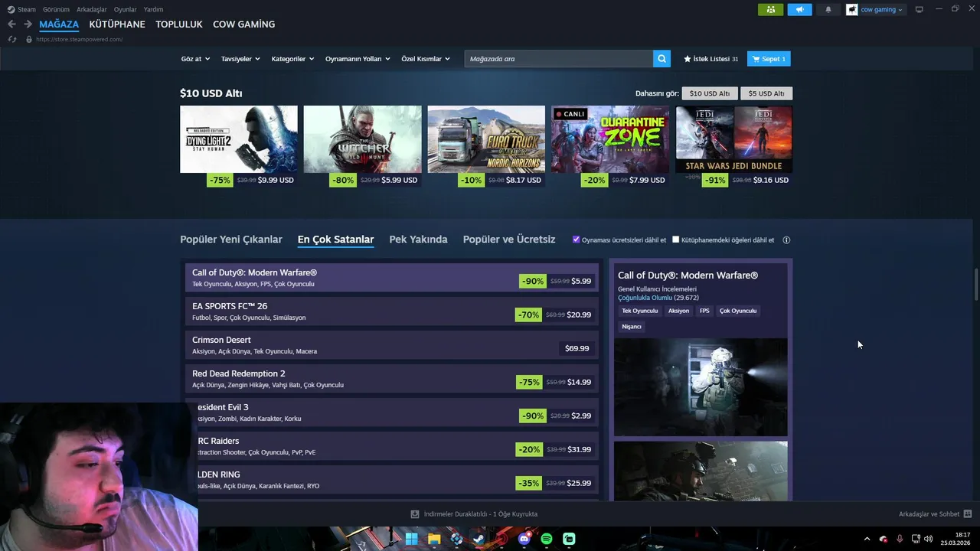Open the TOPLULUK main navigation tab
980x551 pixels.
[179, 24]
